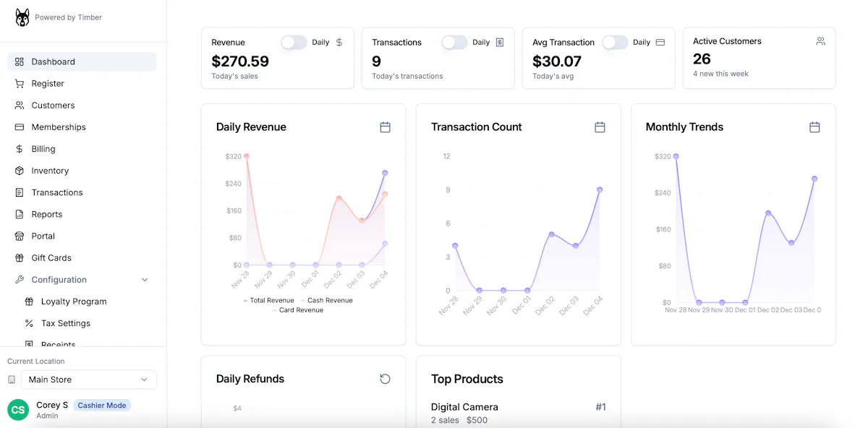Click the Tax Settings percent icon
This screenshot has width=868, height=428.
[29, 323]
